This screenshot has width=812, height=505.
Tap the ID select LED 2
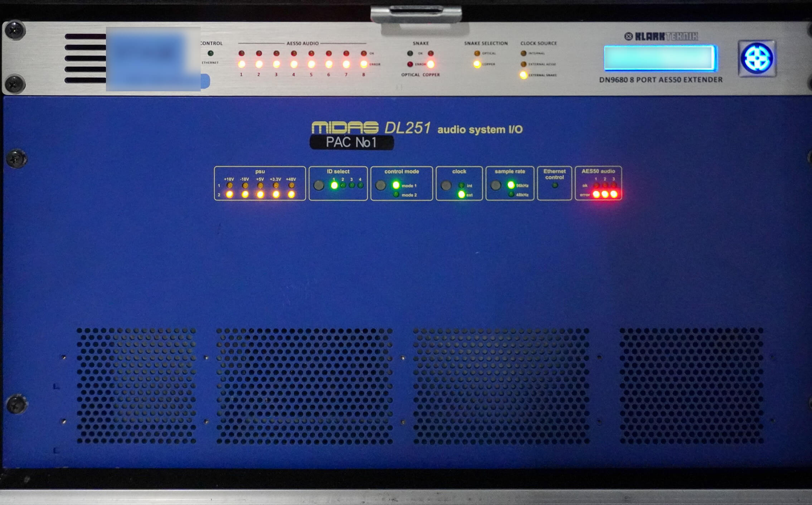click(x=343, y=185)
